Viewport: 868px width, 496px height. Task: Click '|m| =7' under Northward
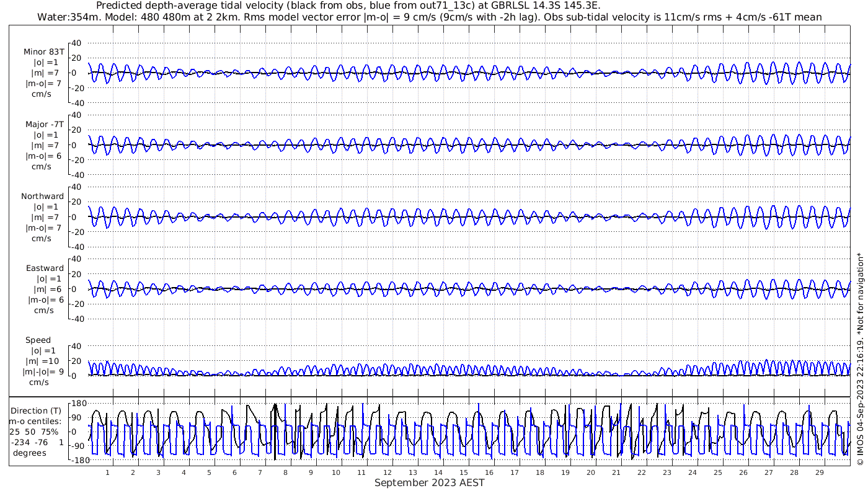click(x=45, y=217)
